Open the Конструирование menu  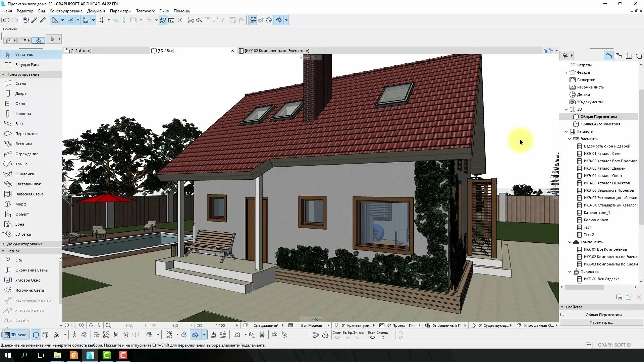pyautogui.click(x=66, y=11)
